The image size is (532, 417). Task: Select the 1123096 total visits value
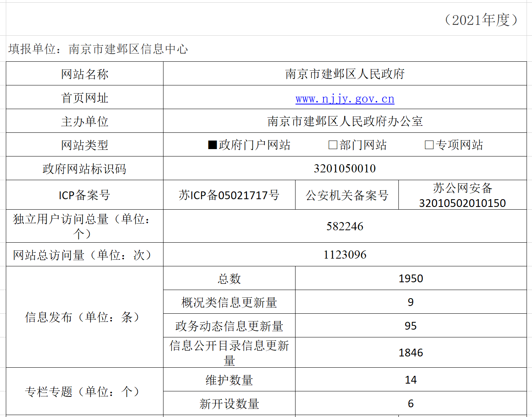[345, 255]
